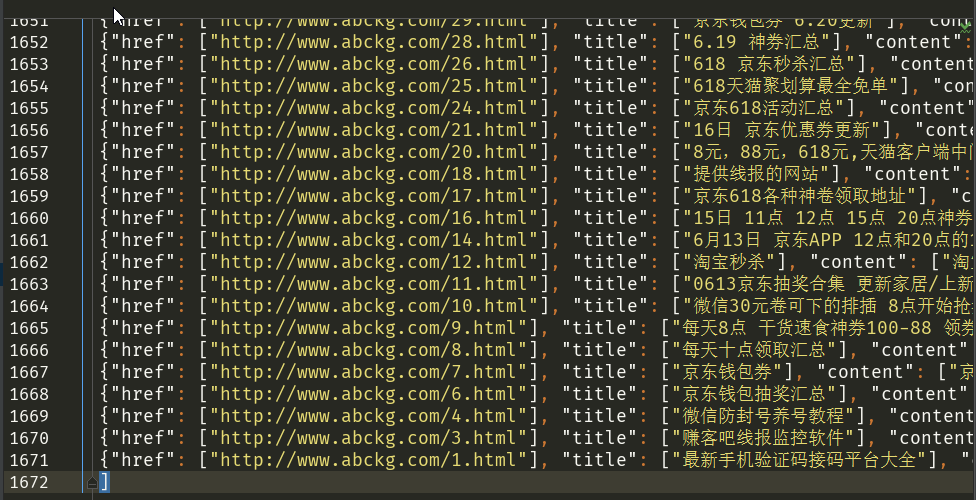Click the title text "京东钱包抽奖汇总"
The image size is (976, 500).
point(754,394)
